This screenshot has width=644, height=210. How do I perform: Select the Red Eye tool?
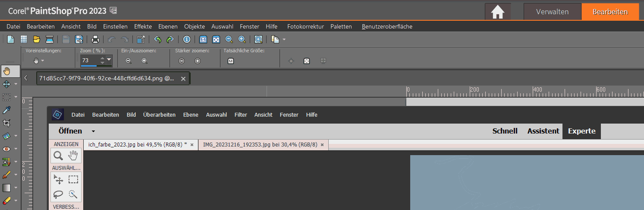pyautogui.click(x=6, y=149)
